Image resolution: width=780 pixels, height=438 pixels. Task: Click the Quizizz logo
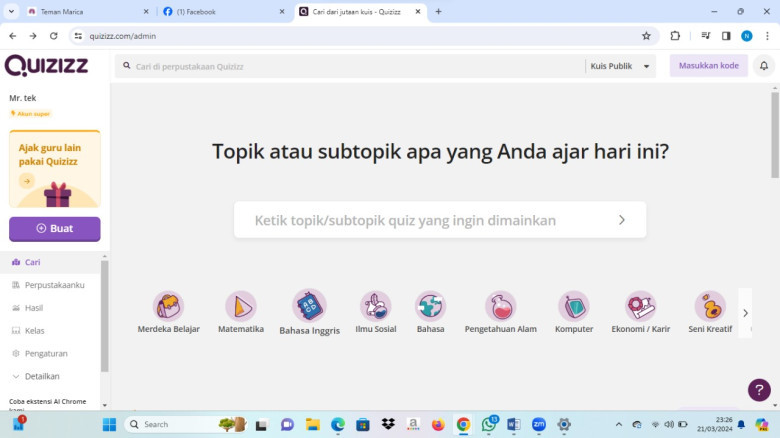pyautogui.click(x=46, y=66)
